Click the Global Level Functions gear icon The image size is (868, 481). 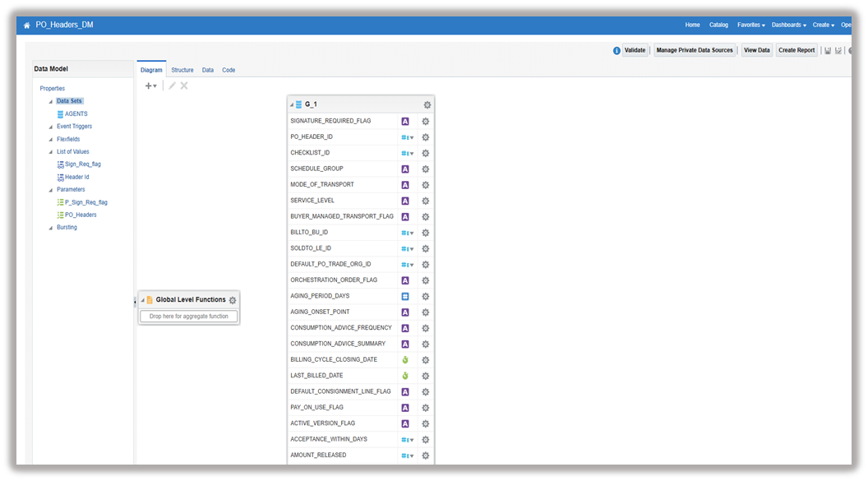pyautogui.click(x=231, y=299)
